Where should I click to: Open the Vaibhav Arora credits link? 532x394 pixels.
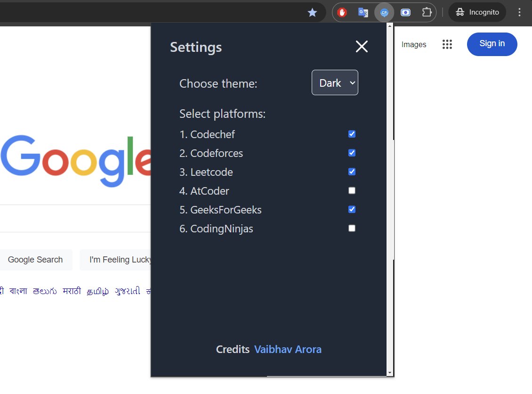click(288, 349)
